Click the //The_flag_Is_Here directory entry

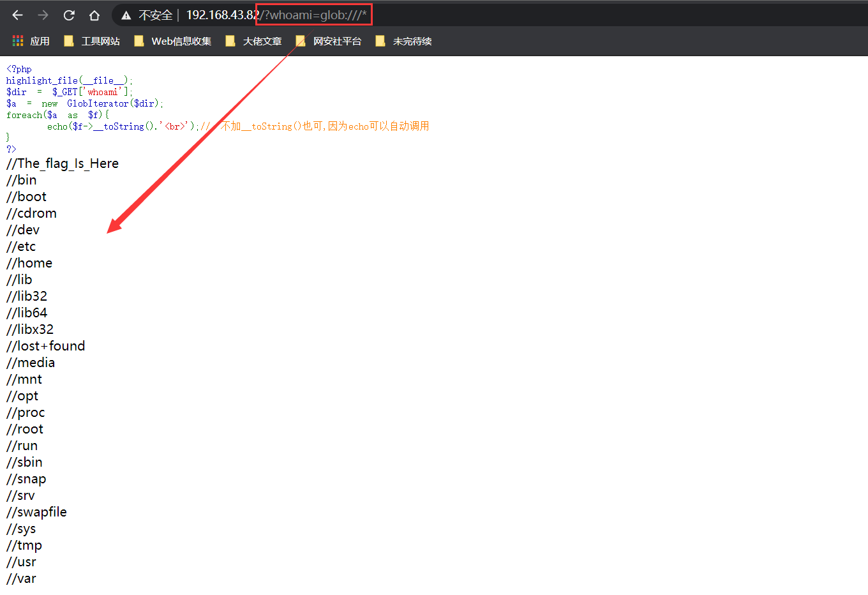[x=63, y=163]
